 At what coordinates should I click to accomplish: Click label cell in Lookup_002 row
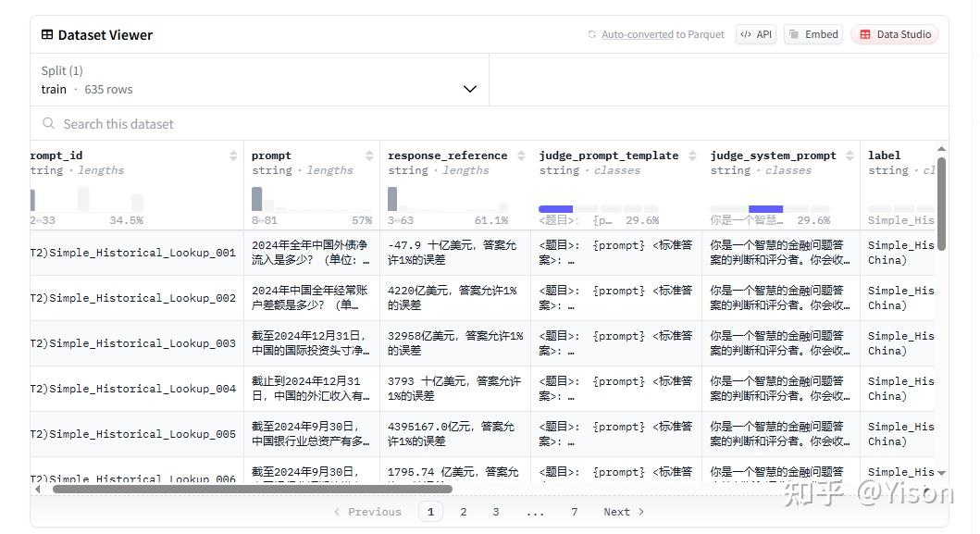[899, 298]
